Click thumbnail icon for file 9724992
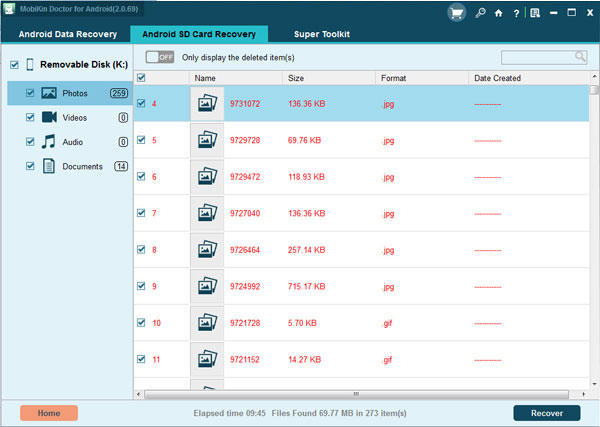This screenshot has height=427, width=600. tap(207, 286)
